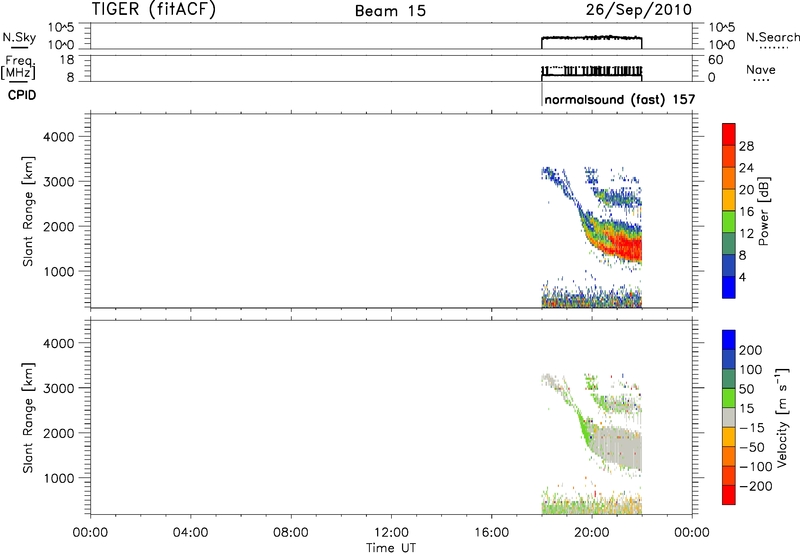Click the '60' Nave axis value
The image size is (800, 554).
pos(715,60)
